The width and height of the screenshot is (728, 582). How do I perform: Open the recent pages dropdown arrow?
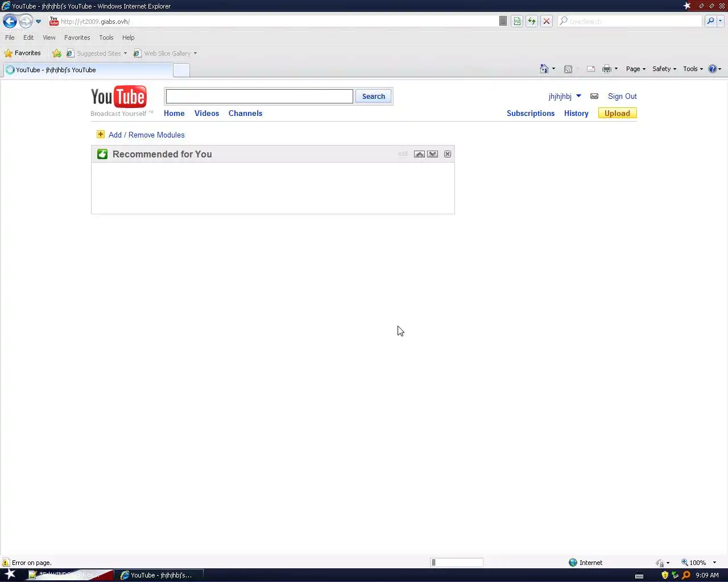pyautogui.click(x=38, y=22)
